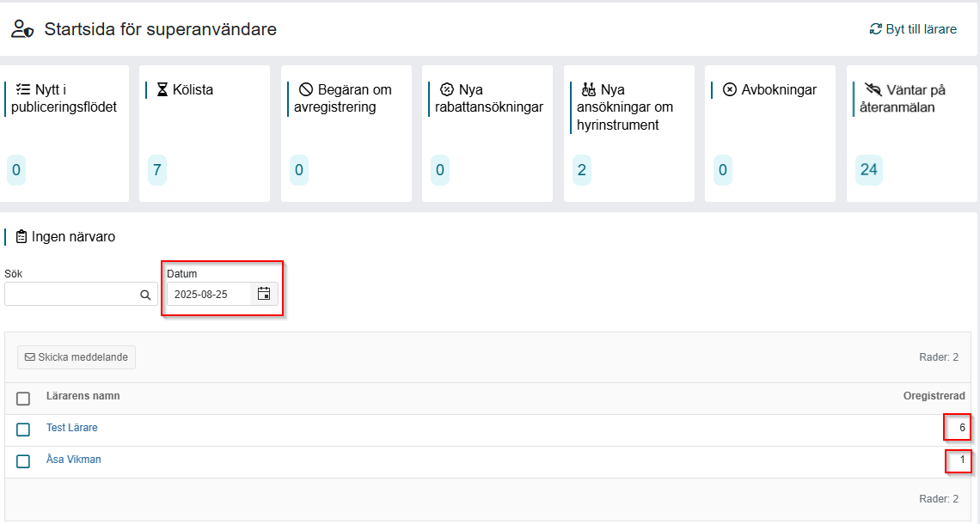Click the calendar icon in Datum field

[264, 294]
